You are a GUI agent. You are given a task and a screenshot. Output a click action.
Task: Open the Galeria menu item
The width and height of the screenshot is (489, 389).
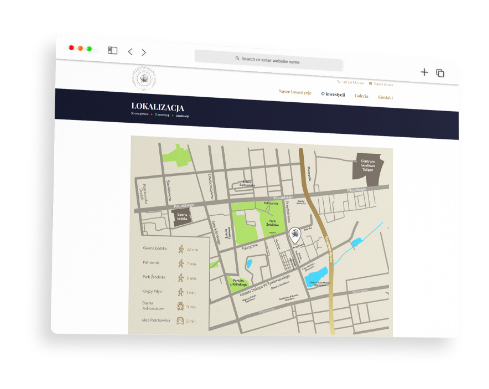coord(361,96)
